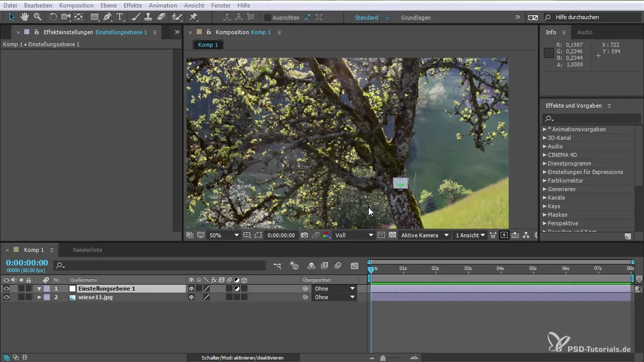Select the Zoom magnifier tool
The height and width of the screenshot is (362, 644).
[37, 17]
